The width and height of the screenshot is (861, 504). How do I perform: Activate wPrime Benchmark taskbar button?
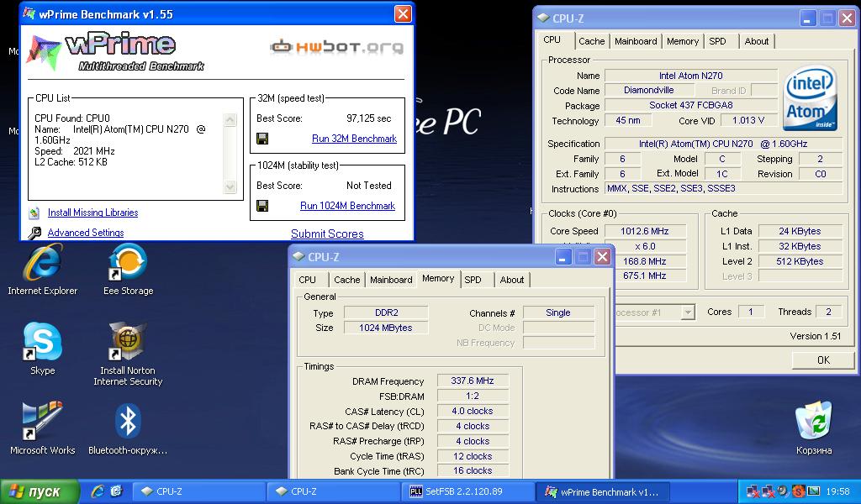603,491
